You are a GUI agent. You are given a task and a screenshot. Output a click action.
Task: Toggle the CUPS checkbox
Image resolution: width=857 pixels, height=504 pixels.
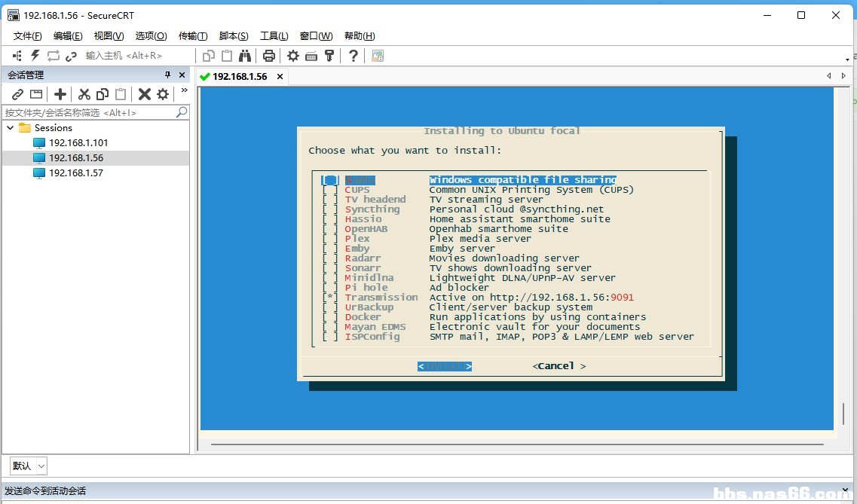pos(330,190)
